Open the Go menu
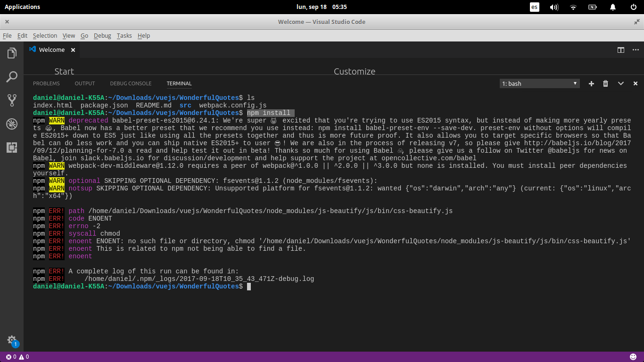Viewport: 644px width, 362px height. (84, 35)
